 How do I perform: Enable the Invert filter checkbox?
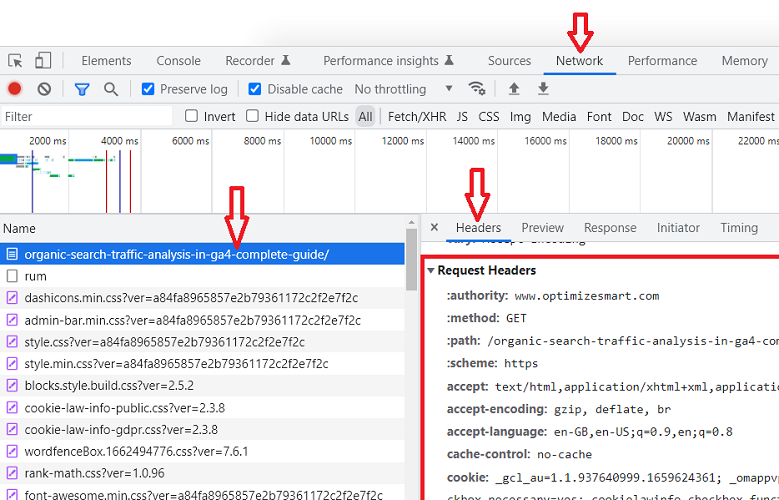click(x=191, y=116)
